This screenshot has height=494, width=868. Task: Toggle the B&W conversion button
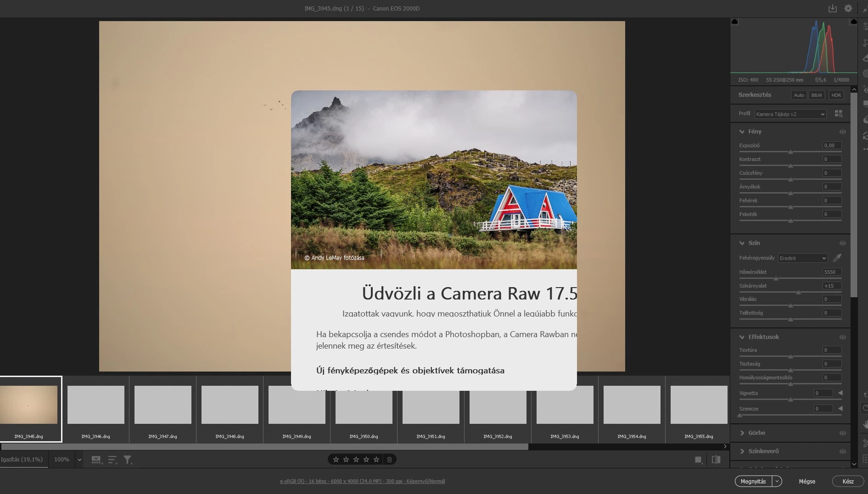click(x=817, y=95)
